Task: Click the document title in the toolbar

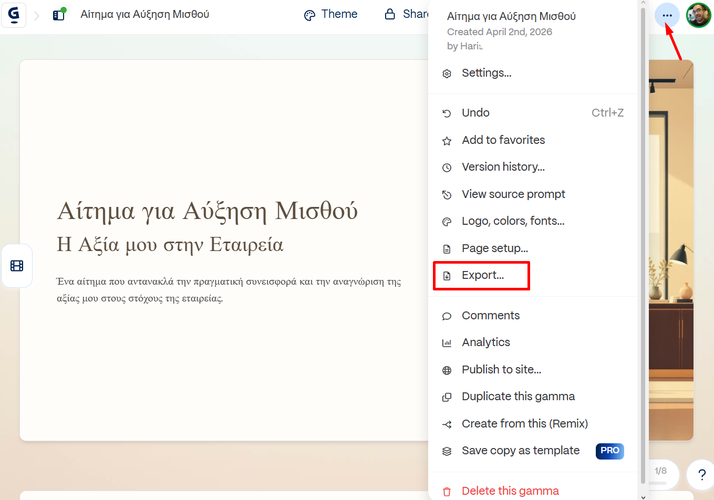Action: click(x=145, y=15)
